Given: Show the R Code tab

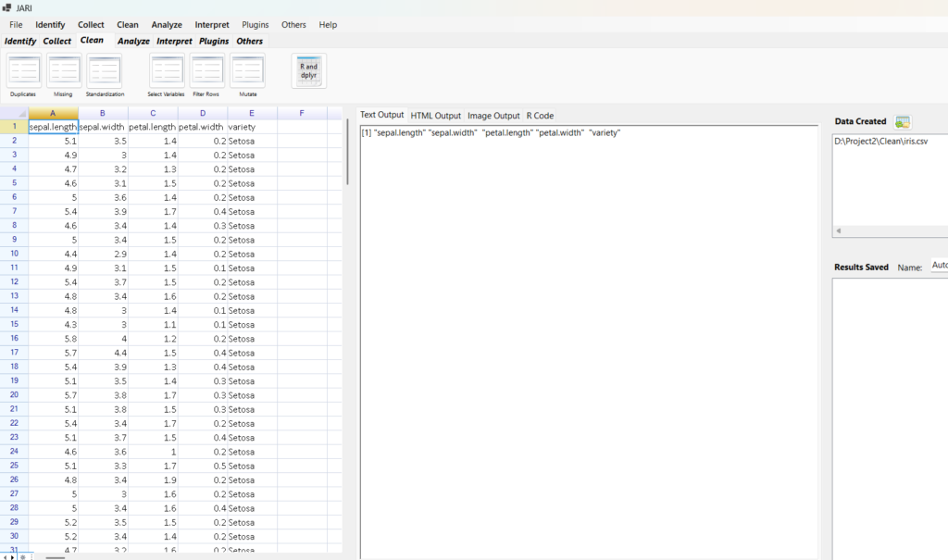Looking at the screenshot, I should pos(540,116).
